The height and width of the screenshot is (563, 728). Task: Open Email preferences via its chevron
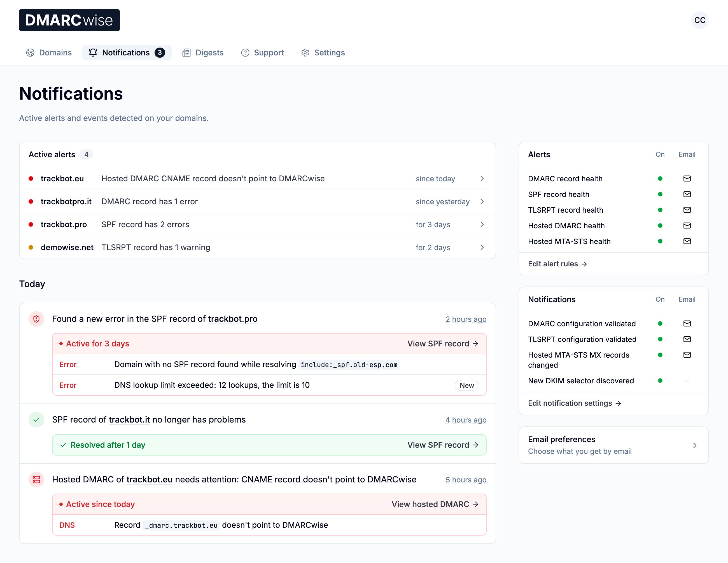tap(695, 445)
